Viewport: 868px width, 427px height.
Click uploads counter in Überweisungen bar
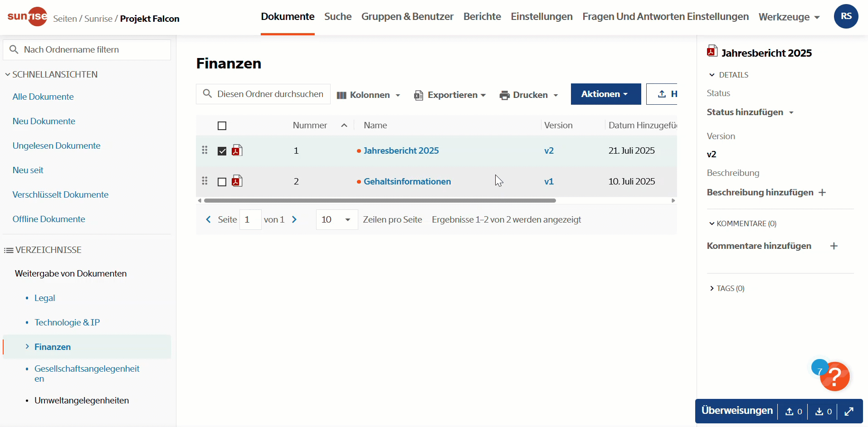[794, 411]
